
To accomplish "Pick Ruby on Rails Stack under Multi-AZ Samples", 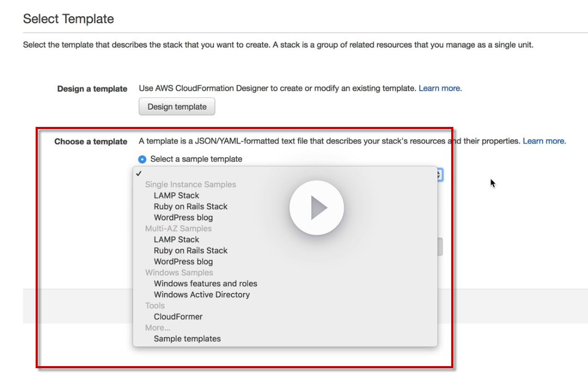I will (190, 250).
